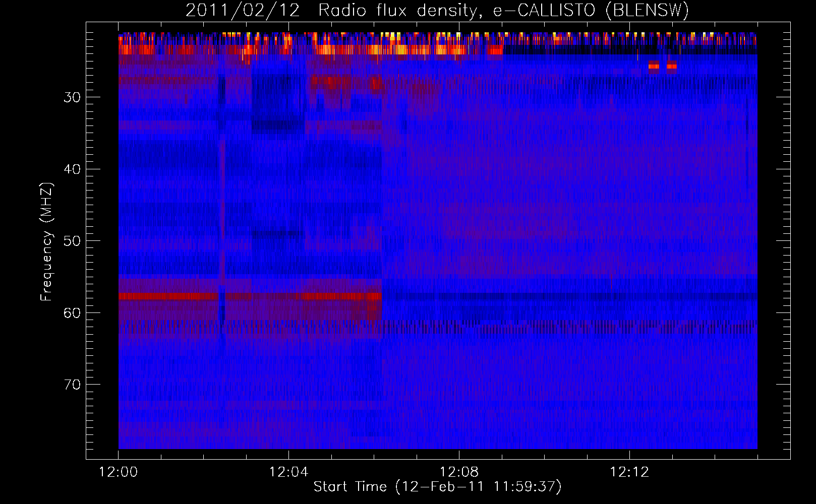Click the '70' frequency tick label
The image size is (816, 504).
pyautogui.click(x=72, y=385)
